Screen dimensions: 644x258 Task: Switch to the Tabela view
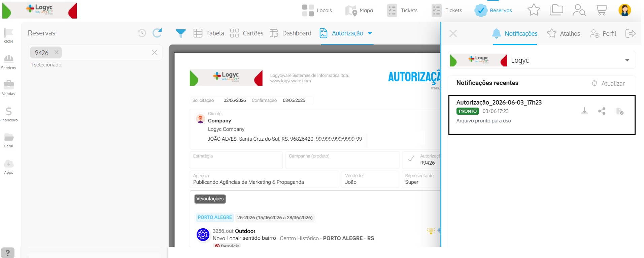click(x=209, y=33)
